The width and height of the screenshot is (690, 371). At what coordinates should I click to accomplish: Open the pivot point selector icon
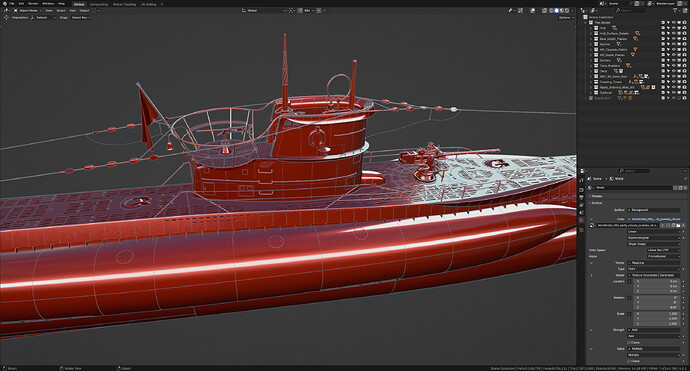coord(291,11)
